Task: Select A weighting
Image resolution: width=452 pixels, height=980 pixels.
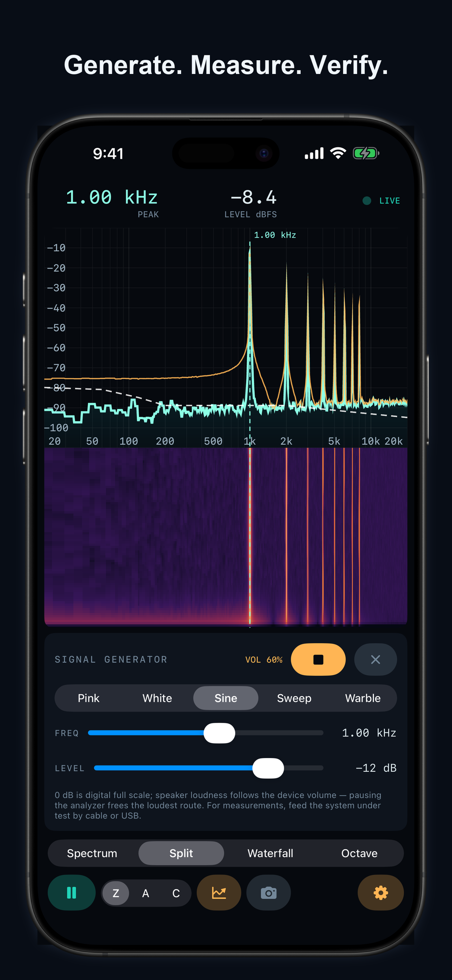Action: coord(146,893)
